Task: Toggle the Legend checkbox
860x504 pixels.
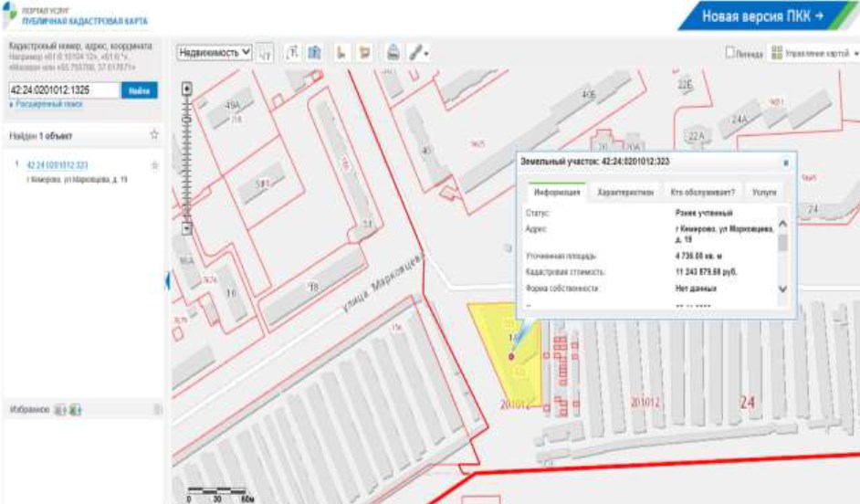Action: click(x=730, y=53)
